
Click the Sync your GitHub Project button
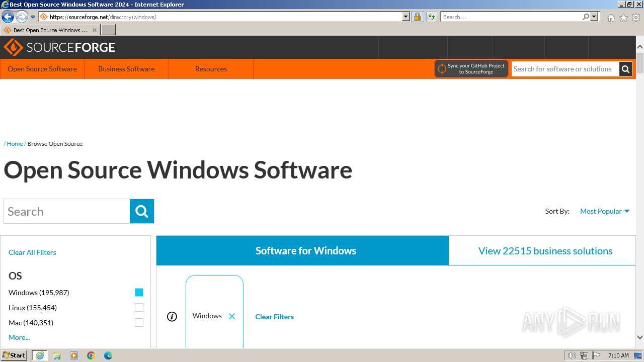click(471, 69)
